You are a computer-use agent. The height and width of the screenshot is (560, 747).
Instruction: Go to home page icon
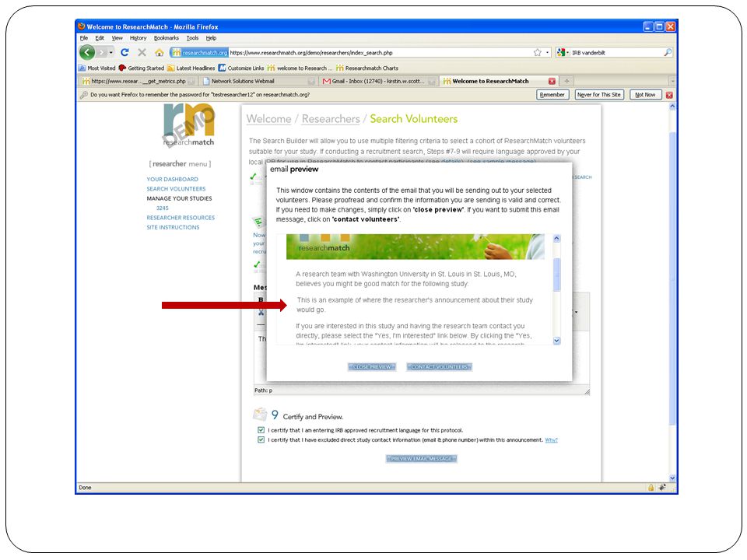pyautogui.click(x=159, y=52)
